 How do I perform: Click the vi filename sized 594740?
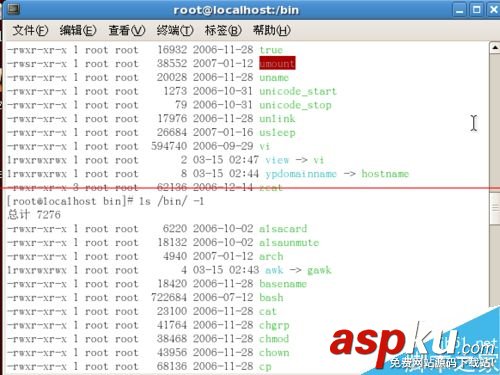265,146
